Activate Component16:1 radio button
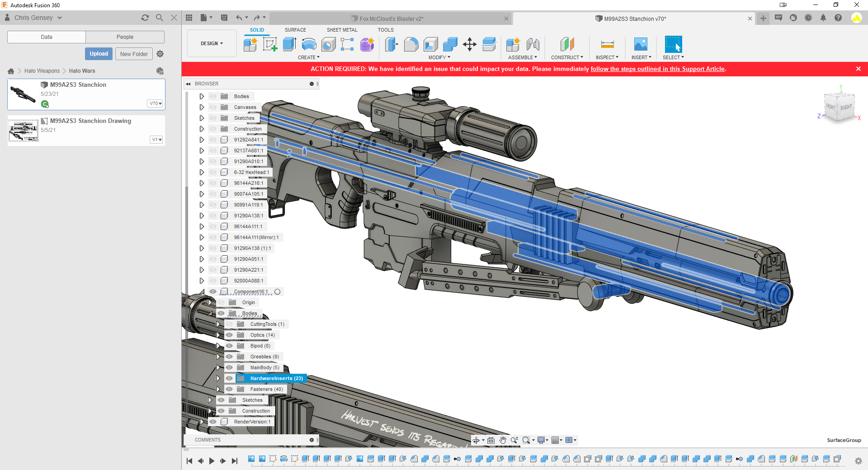This screenshot has height=470, width=868. coord(278,291)
